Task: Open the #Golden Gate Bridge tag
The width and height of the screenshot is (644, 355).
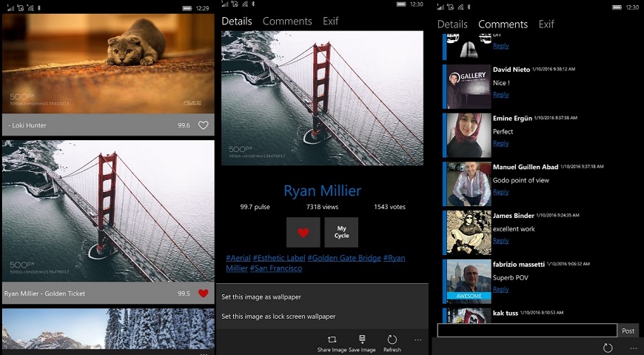Action: tap(343, 258)
